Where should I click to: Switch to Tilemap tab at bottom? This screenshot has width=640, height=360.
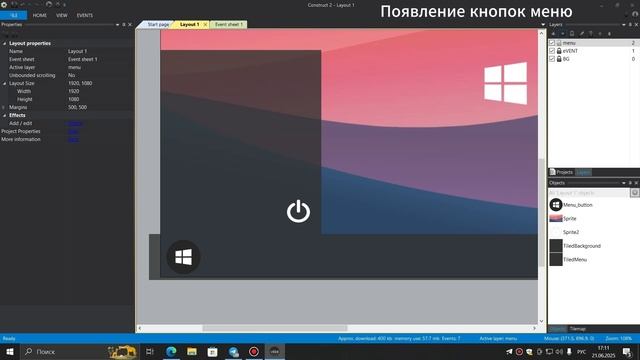click(x=578, y=329)
